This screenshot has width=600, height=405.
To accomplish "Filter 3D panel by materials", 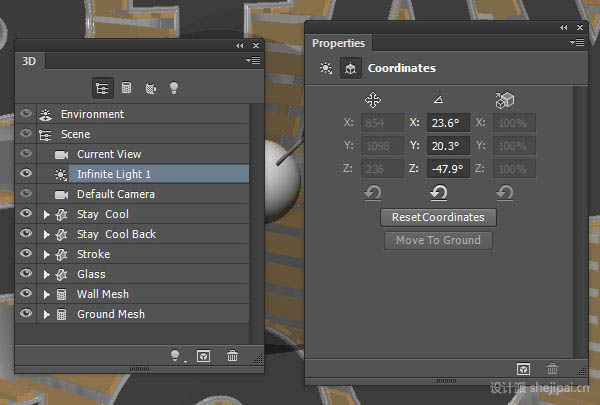I will 151,88.
